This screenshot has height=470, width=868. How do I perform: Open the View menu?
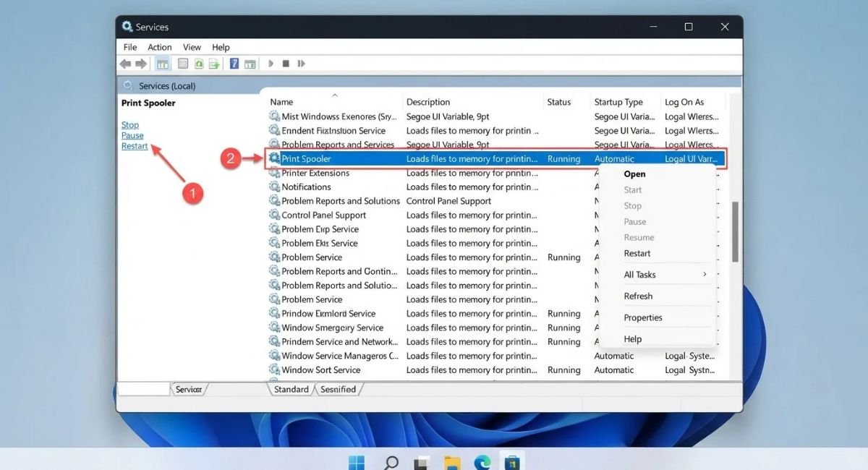point(192,47)
